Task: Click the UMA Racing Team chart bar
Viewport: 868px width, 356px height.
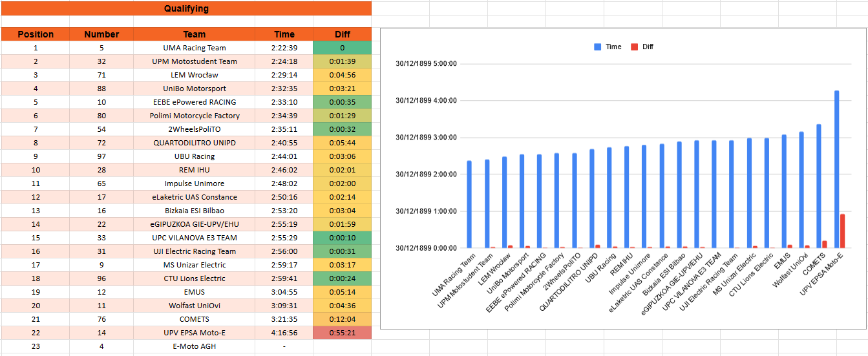Action: 469,204
